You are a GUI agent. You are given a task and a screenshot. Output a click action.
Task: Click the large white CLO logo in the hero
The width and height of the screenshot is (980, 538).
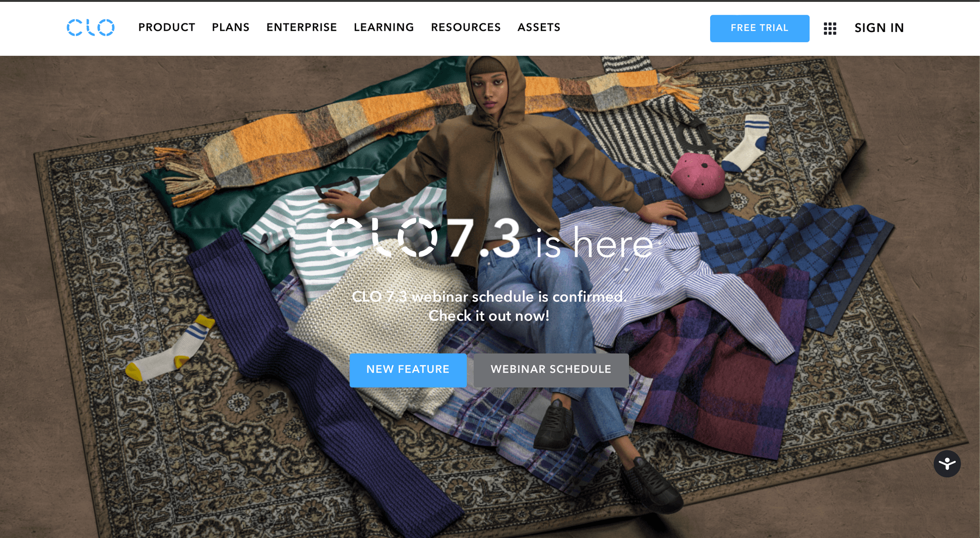pyautogui.click(x=382, y=238)
